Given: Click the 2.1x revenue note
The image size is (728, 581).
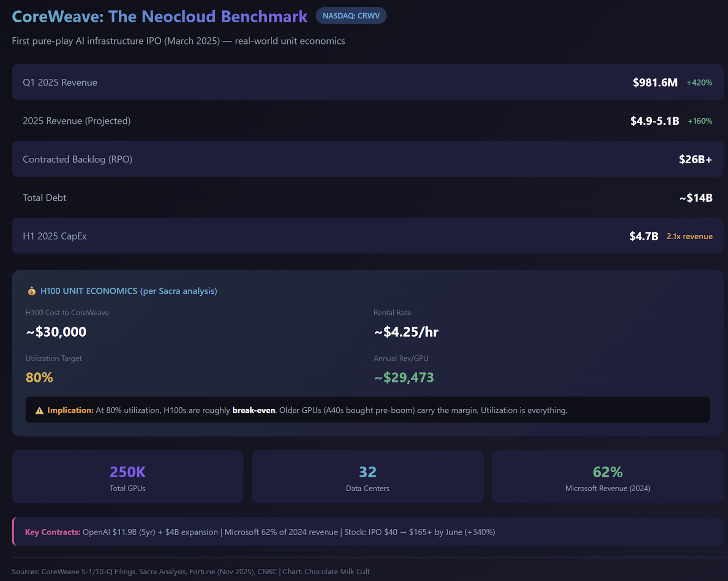Looking at the screenshot, I should (x=689, y=236).
